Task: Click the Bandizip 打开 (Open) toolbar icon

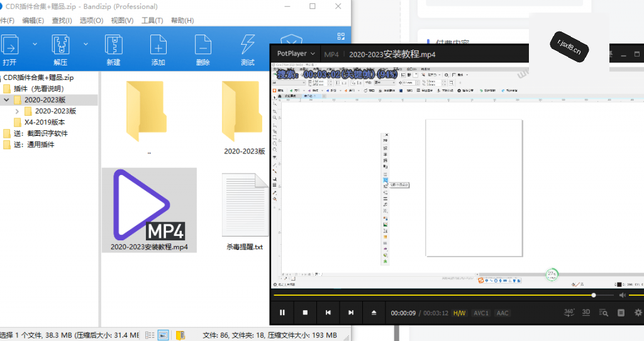Action: coord(10,44)
